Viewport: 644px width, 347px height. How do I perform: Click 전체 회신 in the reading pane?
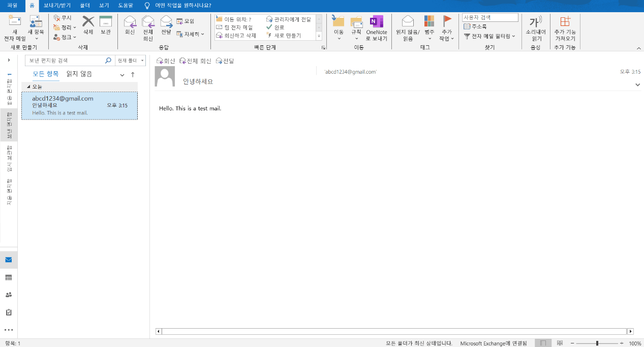[x=195, y=61]
